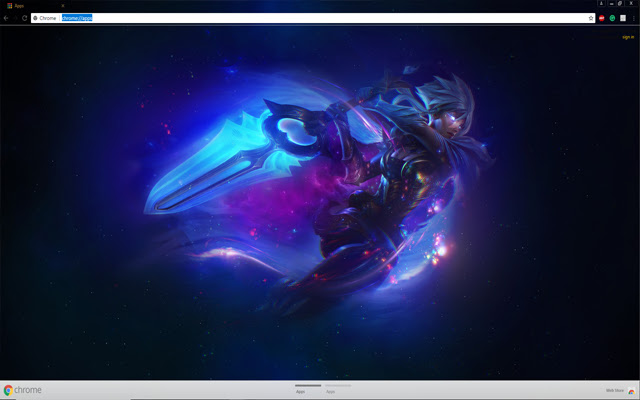Open the Web Store shortcut
Viewport: 640px width, 400px height.
(620, 391)
